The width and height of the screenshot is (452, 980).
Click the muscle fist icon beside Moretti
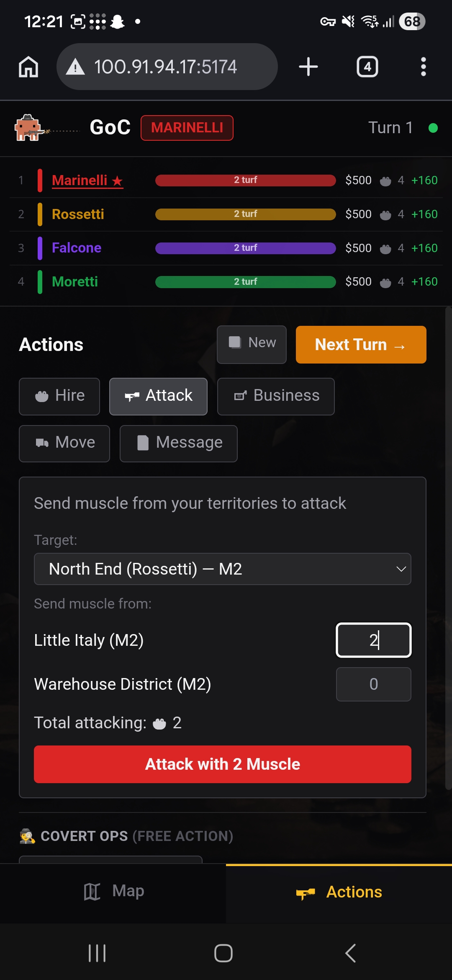385,281
